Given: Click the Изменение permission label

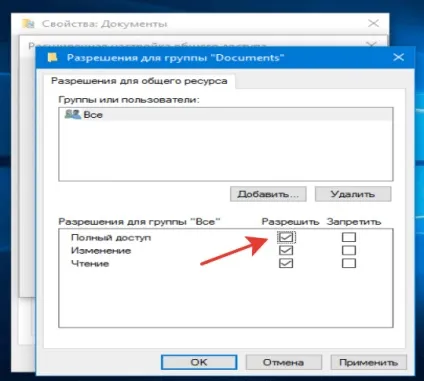Looking at the screenshot, I should tap(101, 251).
